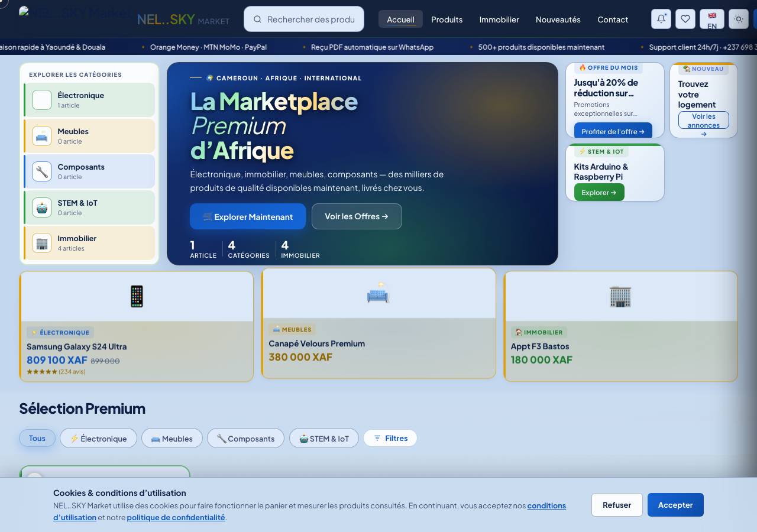Viewport: 757px width, 532px height.
Task: Click the Meubles sofa icon in sidebar
Action: pos(42,136)
